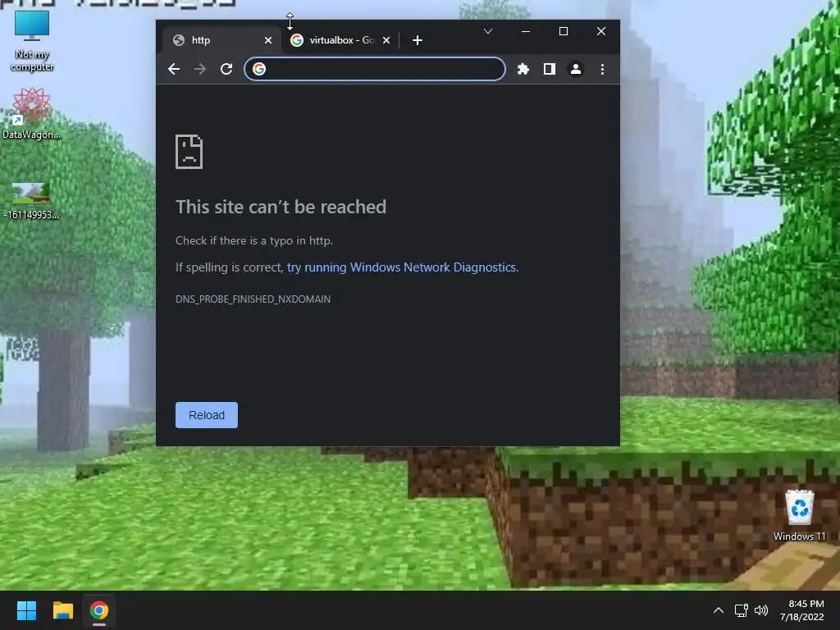Image resolution: width=840 pixels, height=630 pixels.
Task: Close the virtualbox Google tab
Action: [386, 40]
